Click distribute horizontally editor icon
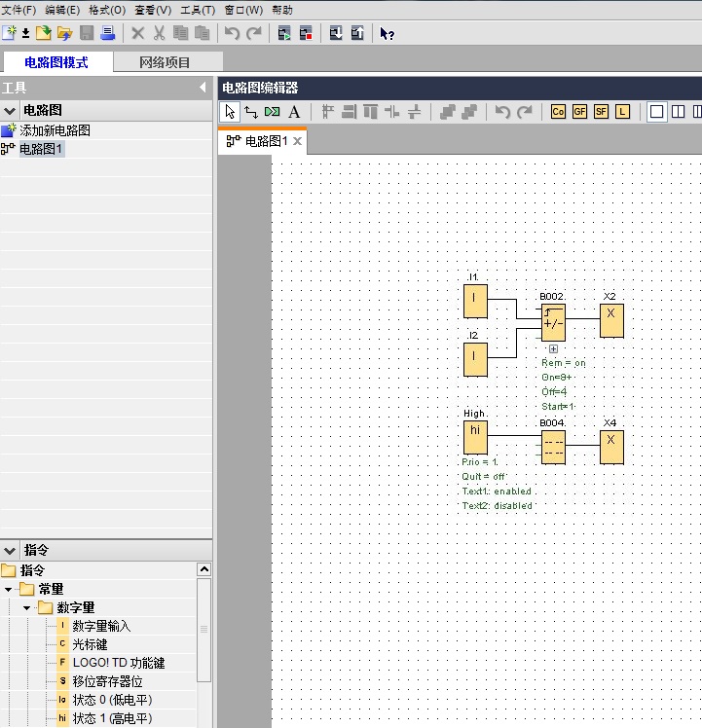702x728 pixels. coord(392,112)
